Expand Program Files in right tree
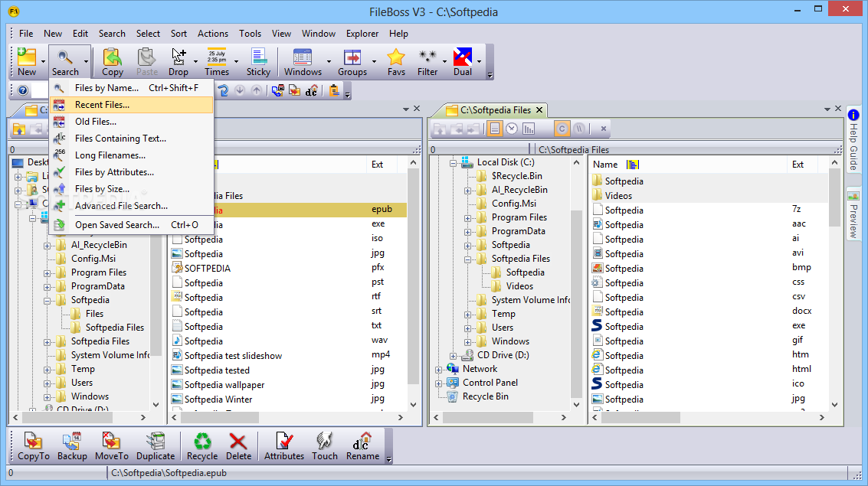The image size is (868, 486). point(468,218)
